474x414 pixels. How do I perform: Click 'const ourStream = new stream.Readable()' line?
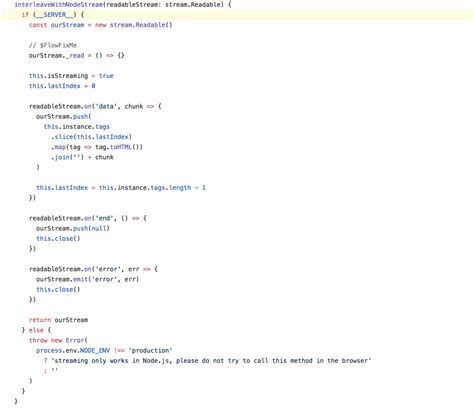tap(100, 25)
